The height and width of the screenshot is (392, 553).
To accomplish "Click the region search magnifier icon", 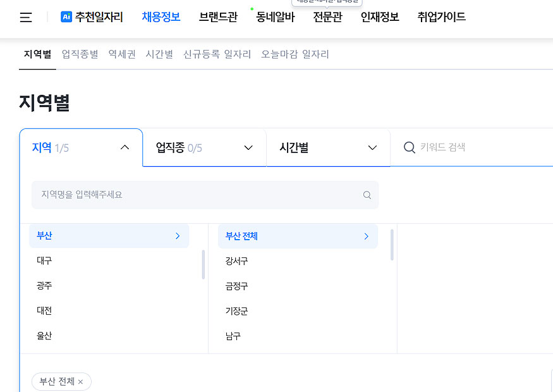I will click(367, 195).
